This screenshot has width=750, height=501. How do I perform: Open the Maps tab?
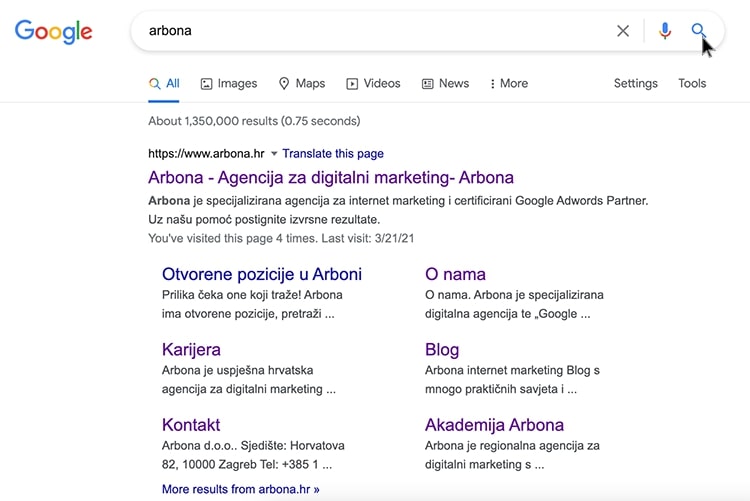point(302,84)
